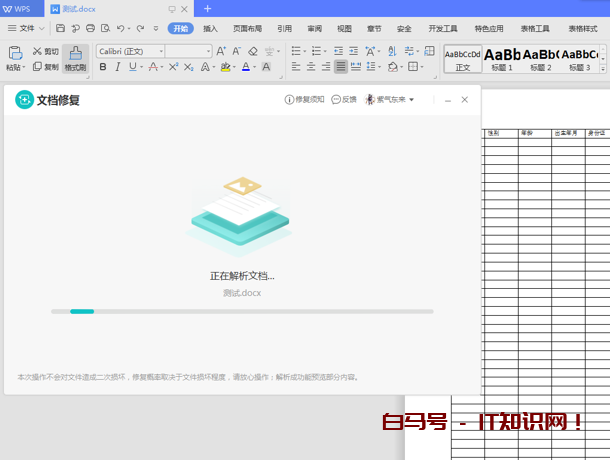Expand the 紫气东来 user account menu

(390, 100)
